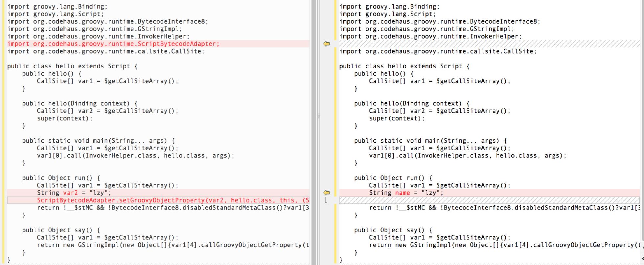
Task: Select 'String name = "lzy";' line
Action: point(406,193)
